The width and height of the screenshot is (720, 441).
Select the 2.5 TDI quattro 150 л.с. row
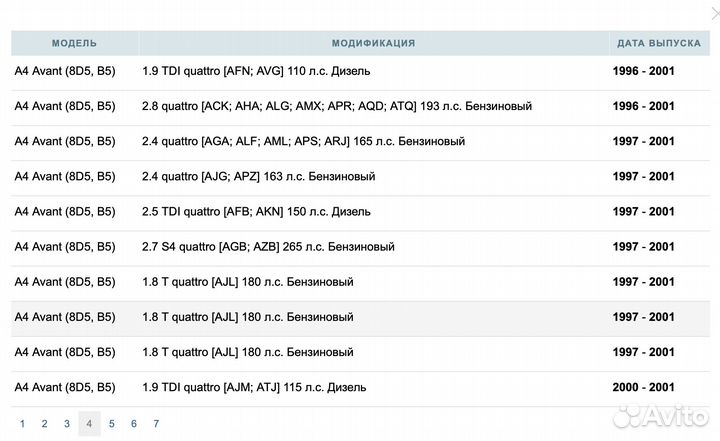point(257,211)
